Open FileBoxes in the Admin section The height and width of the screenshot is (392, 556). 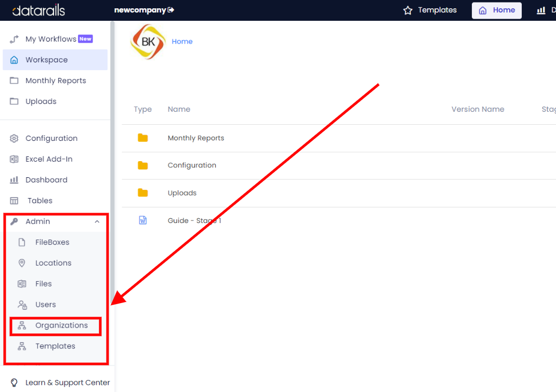tap(53, 242)
